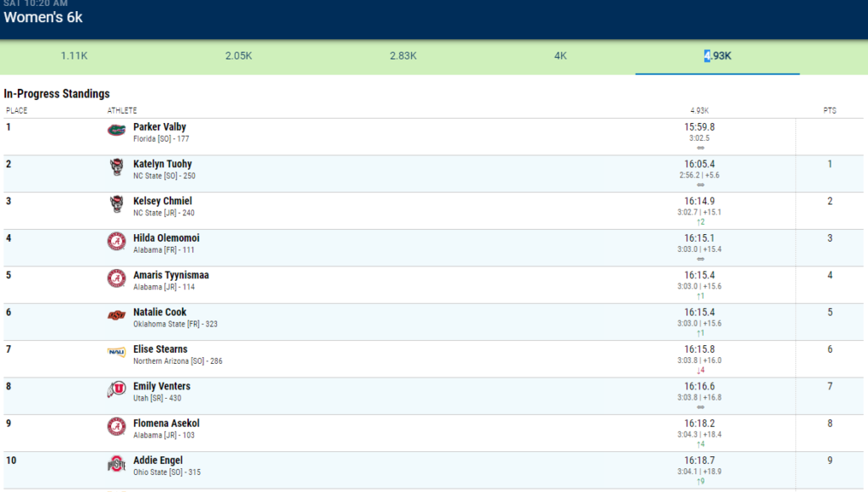
Task: Click the Ohio State [SO] - 315 team label
Action: point(167,472)
